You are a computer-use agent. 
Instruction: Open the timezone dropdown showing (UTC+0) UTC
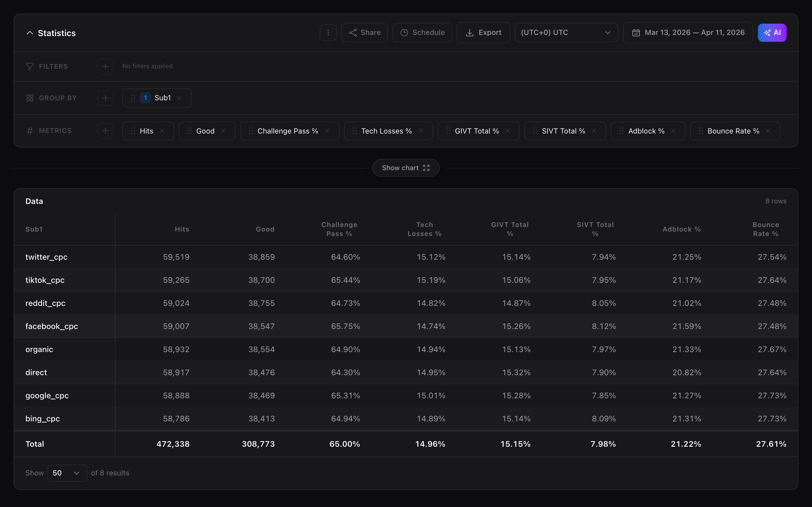click(x=566, y=32)
